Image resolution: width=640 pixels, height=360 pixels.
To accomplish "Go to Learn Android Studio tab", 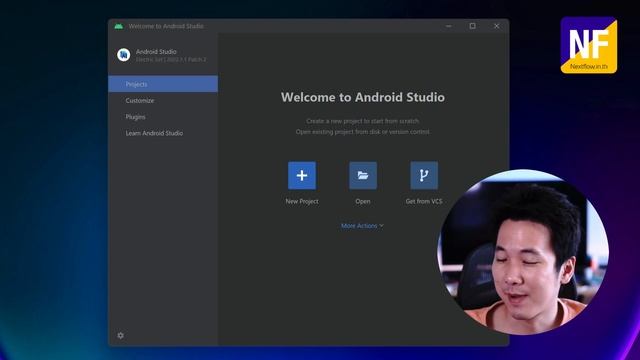I will 163,133.
